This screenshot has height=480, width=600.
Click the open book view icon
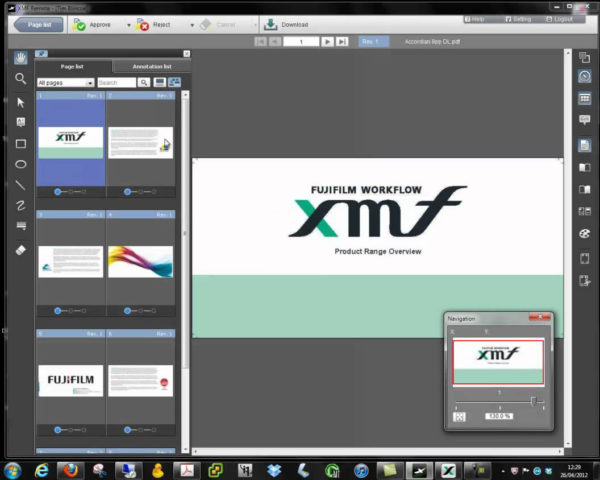(584, 189)
